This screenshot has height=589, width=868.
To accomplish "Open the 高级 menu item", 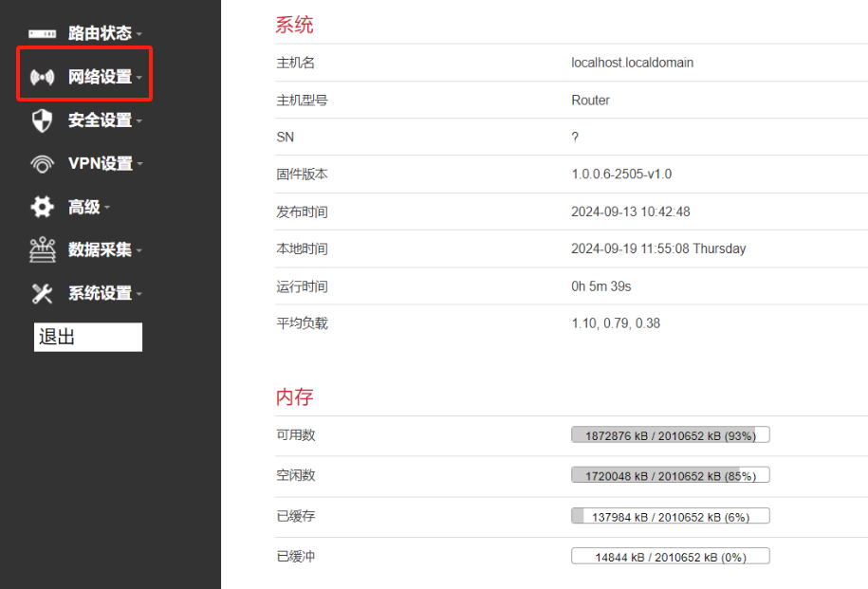I will coord(85,206).
